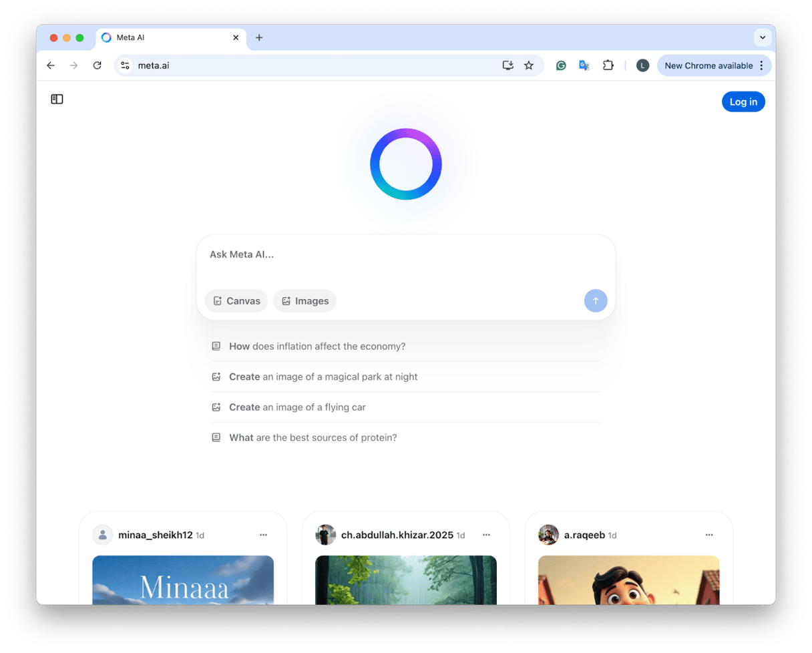Viewport: 812px width, 653px height.
Task: Choose the Images button
Action: click(x=305, y=301)
